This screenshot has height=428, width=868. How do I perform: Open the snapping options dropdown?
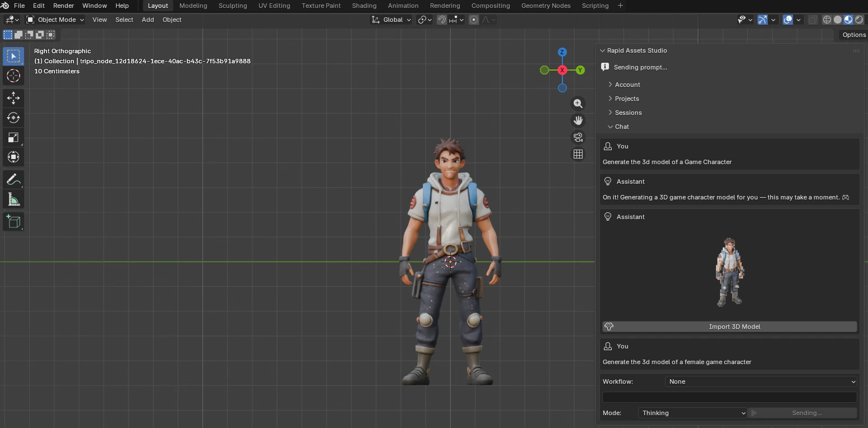pos(456,20)
